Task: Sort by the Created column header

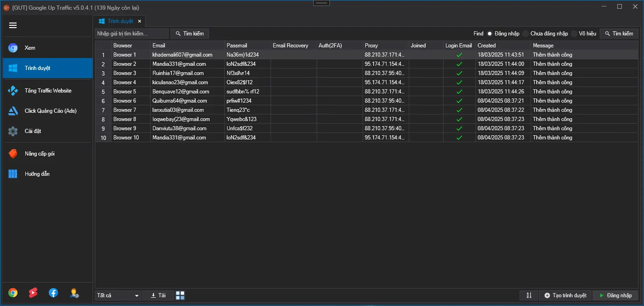Action: click(x=503, y=46)
